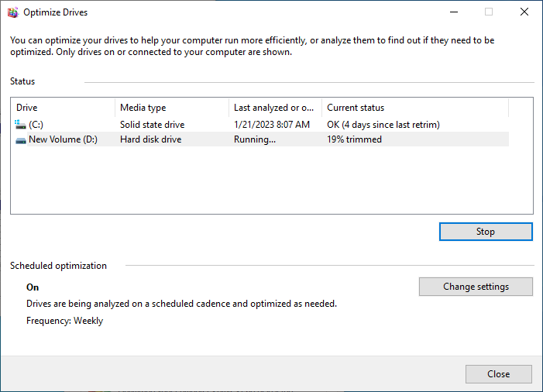The image size is (543, 392).
Task: Open Change settings for scheduled optimization
Action: 476,287
